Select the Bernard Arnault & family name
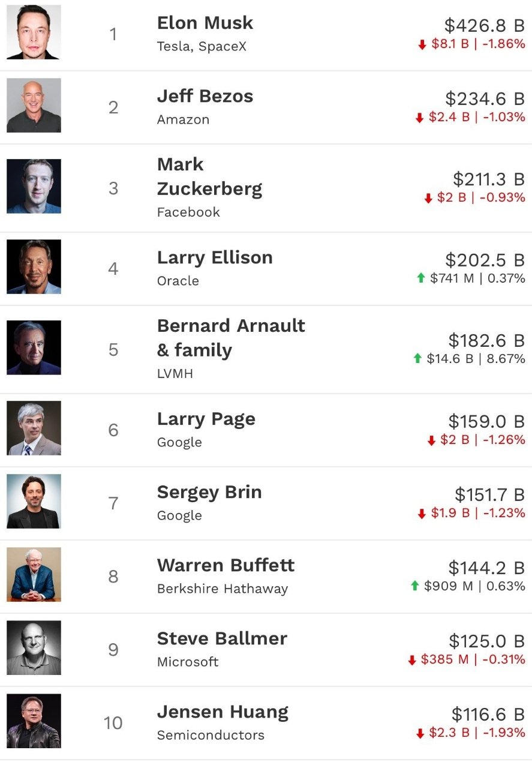This screenshot has width=532, height=768. (231, 338)
